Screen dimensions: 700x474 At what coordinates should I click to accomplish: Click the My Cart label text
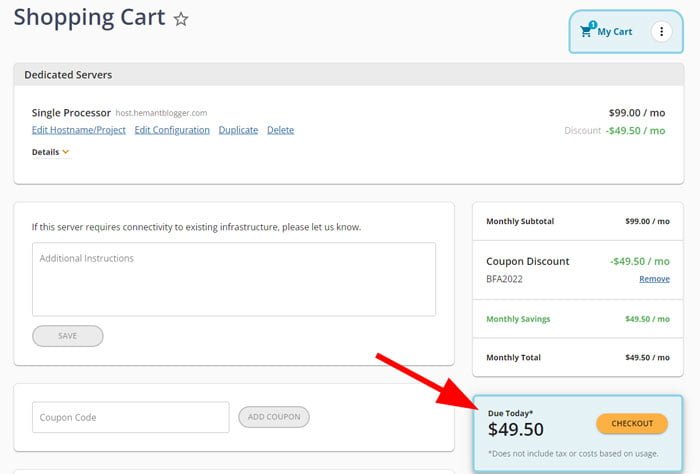click(x=615, y=32)
